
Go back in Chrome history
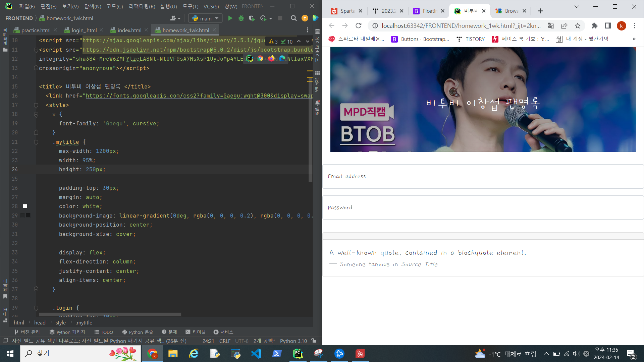[x=332, y=25]
